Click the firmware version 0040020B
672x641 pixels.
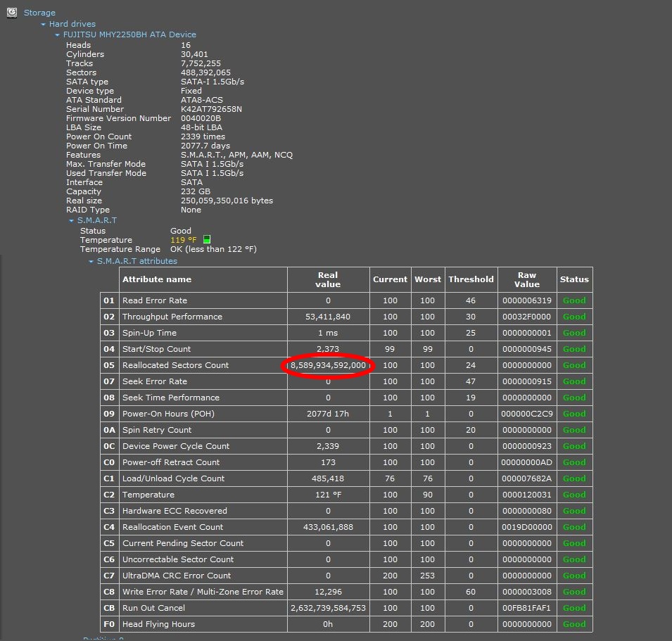tap(201, 118)
